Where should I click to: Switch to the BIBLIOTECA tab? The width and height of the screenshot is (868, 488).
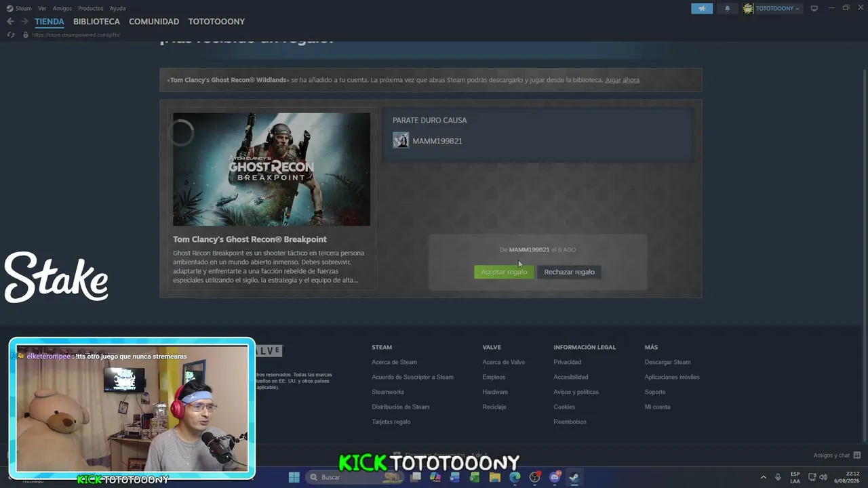point(96,22)
